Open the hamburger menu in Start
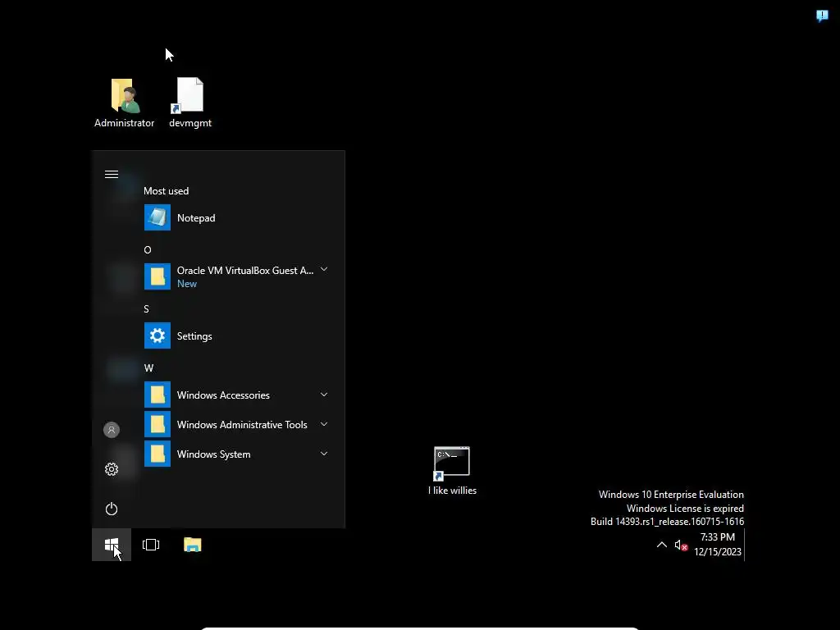Image resolution: width=840 pixels, height=630 pixels. [x=112, y=175]
